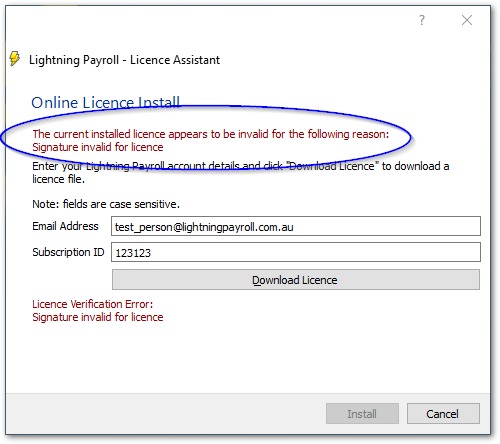The width and height of the screenshot is (500, 444).
Task: Focus the Email Address input field
Action: pos(296,226)
